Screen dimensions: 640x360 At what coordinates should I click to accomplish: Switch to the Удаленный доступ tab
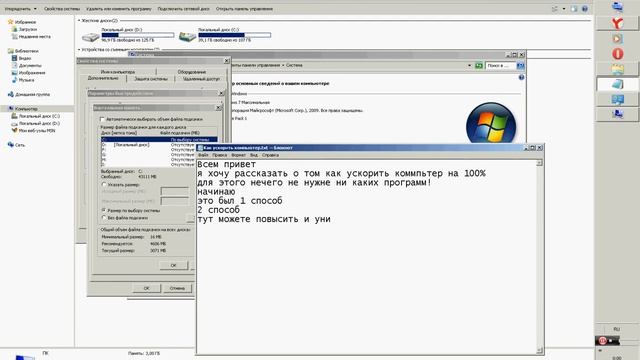pos(201,79)
